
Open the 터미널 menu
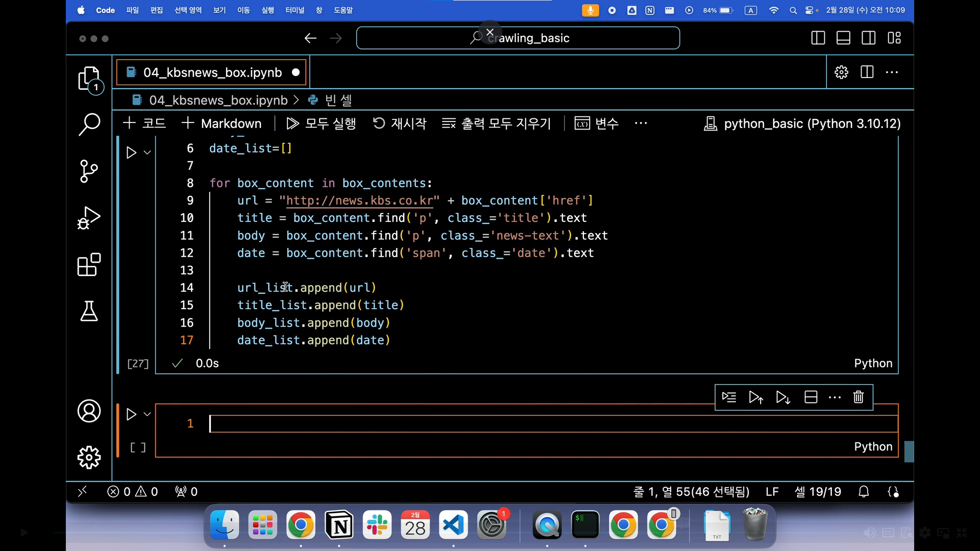295,10
